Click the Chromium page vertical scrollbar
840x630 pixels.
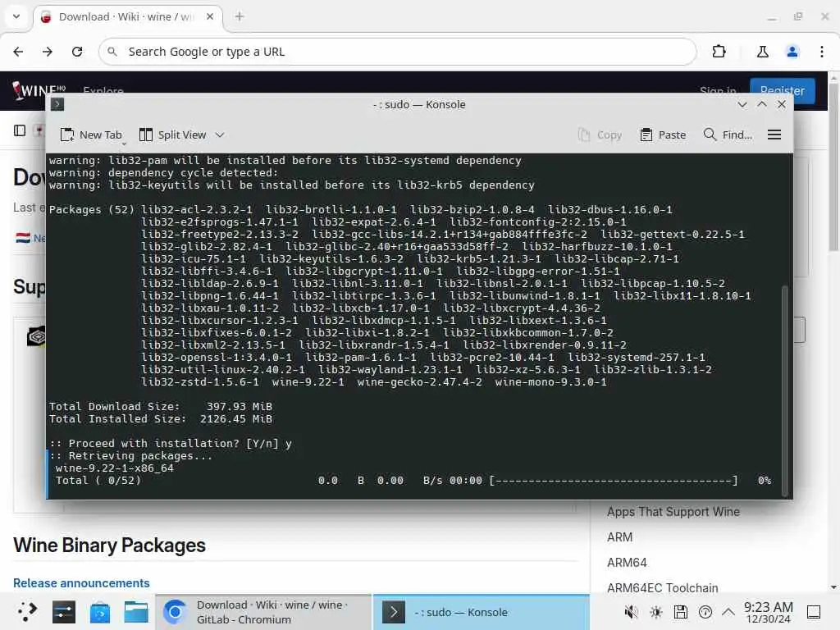[x=833, y=166]
